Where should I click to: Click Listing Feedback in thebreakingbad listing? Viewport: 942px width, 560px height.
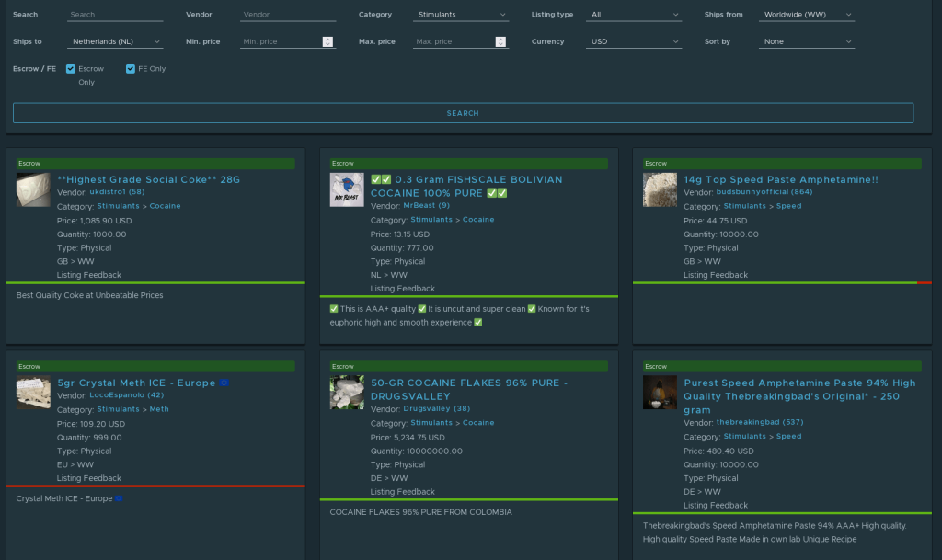click(716, 506)
